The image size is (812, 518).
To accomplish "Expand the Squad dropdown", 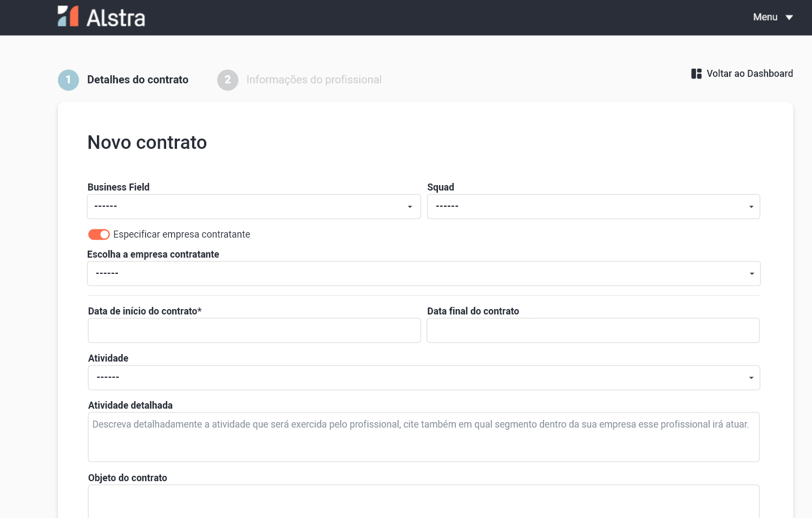I will pos(593,207).
